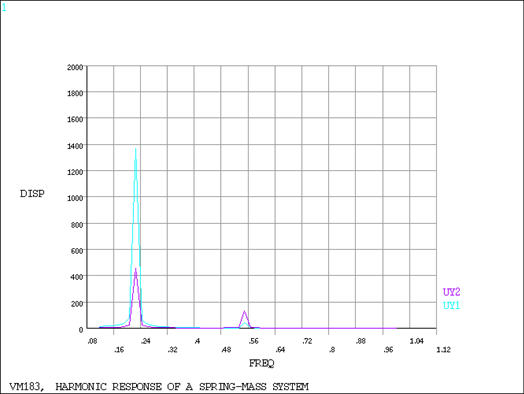Click the tall cyan UY1 peak tip
This screenshot has height=394, width=524.
(x=135, y=149)
